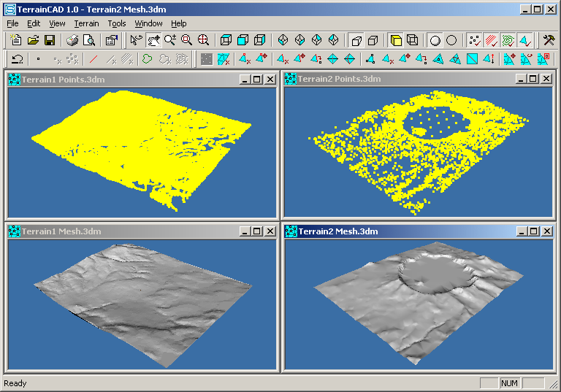This screenshot has height=392, width=561.
Task: Choose the magnifier zoom in/out tool
Action: [x=170, y=40]
